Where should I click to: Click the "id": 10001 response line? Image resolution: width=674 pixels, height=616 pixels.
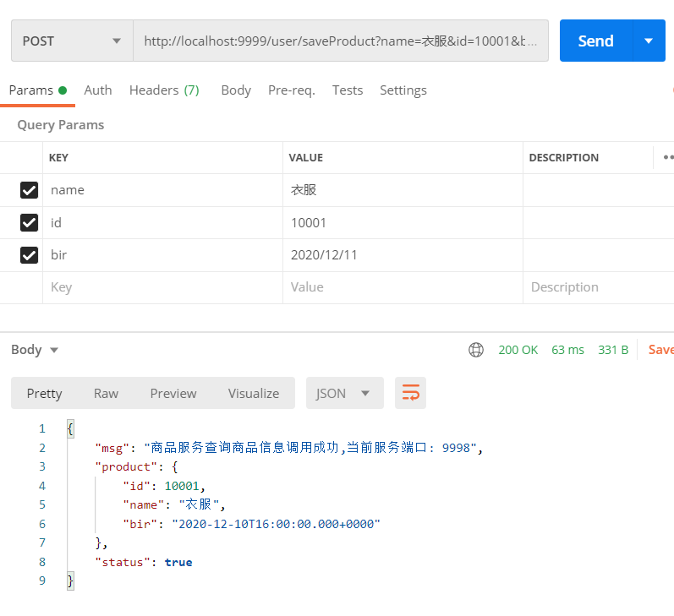click(x=164, y=486)
